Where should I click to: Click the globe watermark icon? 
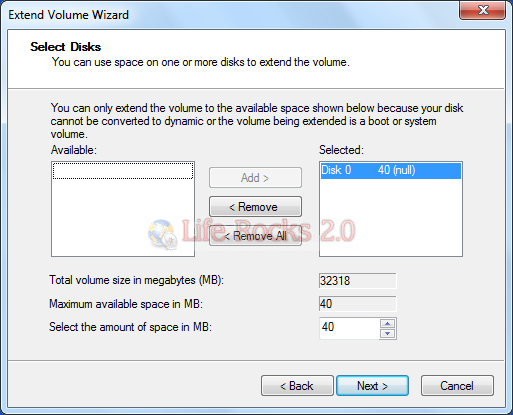pyautogui.click(x=162, y=234)
